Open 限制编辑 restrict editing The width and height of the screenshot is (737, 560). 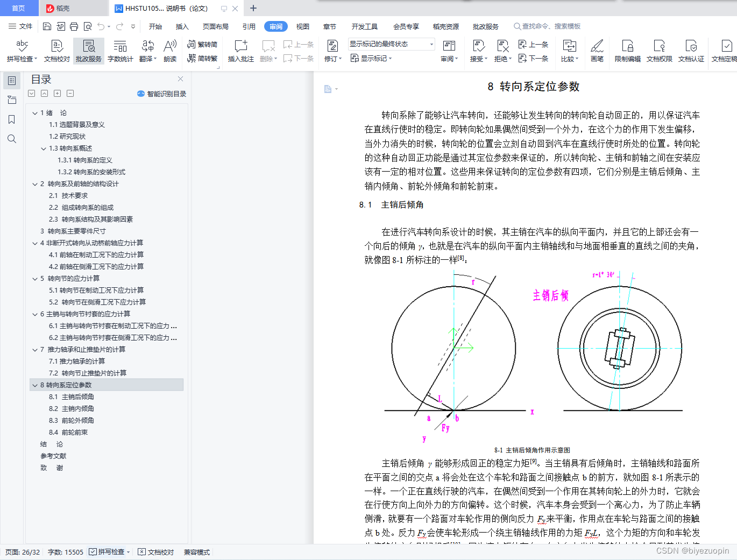coord(628,51)
